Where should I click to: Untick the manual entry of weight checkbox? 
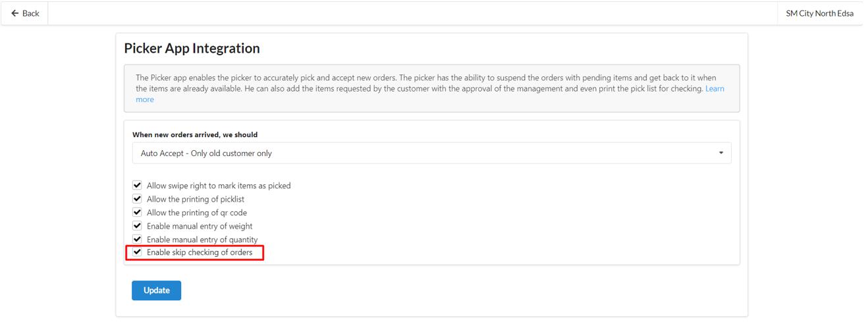coord(137,226)
